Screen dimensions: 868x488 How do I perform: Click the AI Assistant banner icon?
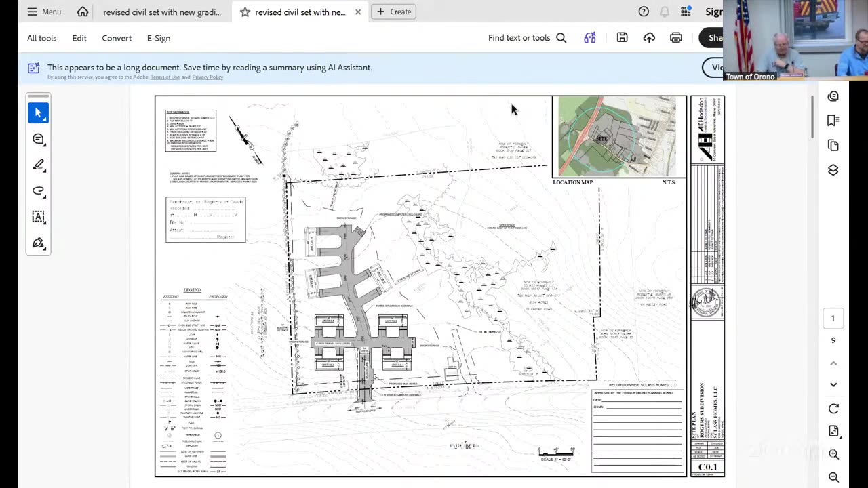click(33, 68)
